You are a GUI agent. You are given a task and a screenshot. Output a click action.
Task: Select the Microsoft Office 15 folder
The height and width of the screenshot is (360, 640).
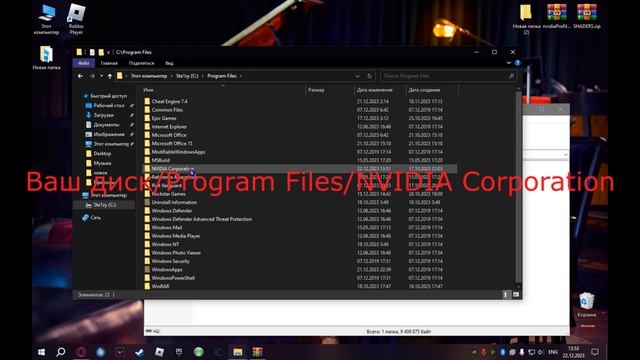(172, 143)
